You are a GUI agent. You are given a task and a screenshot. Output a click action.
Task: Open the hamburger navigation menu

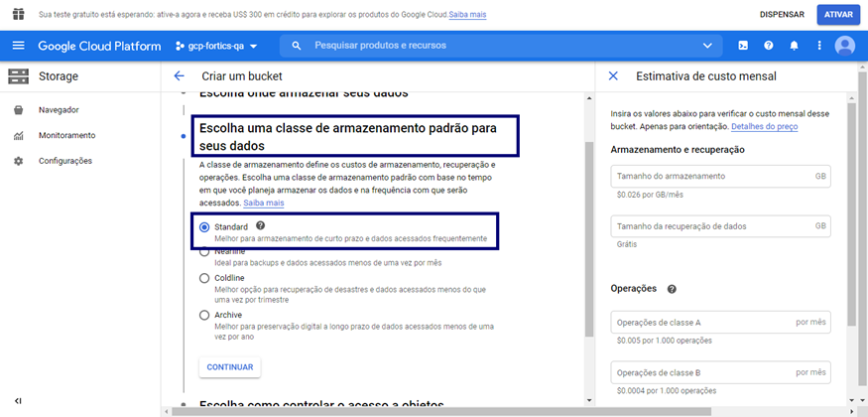click(x=18, y=46)
